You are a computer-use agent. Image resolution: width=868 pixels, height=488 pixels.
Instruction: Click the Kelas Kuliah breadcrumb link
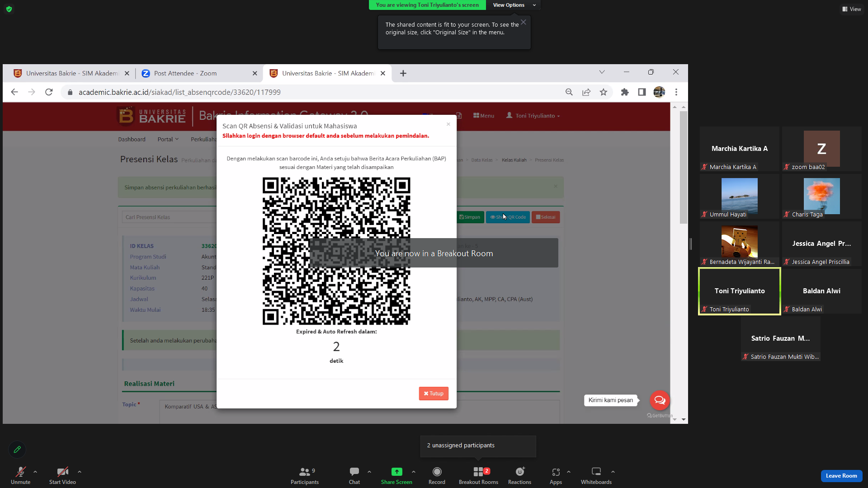click(514, 160)
